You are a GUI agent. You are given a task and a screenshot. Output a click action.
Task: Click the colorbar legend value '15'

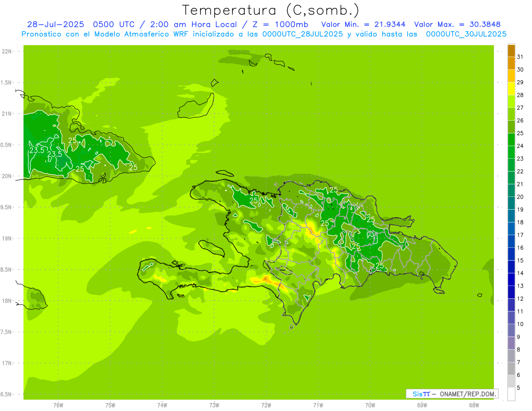tap(520, 260)
